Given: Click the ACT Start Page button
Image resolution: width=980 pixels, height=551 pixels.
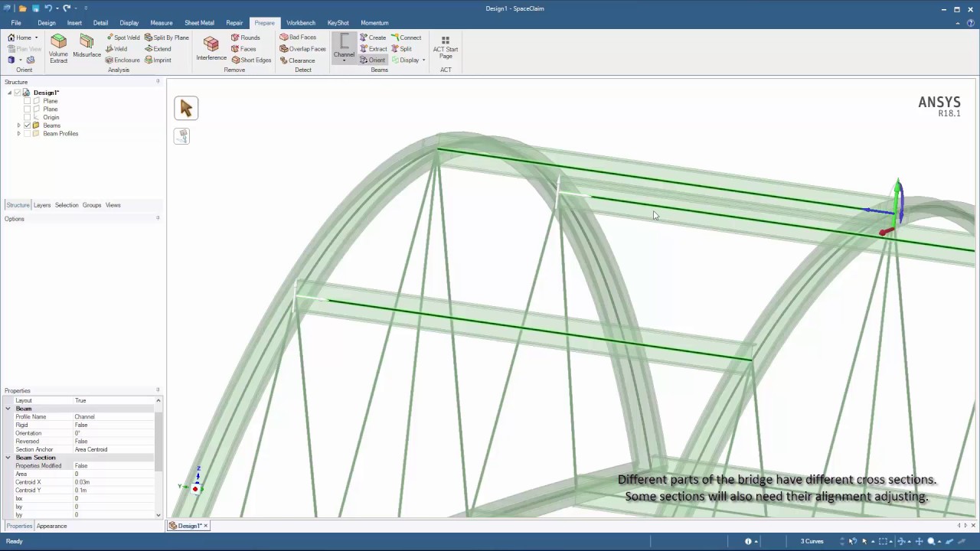Looking at the screenshot, I should [x=445, y=49].
